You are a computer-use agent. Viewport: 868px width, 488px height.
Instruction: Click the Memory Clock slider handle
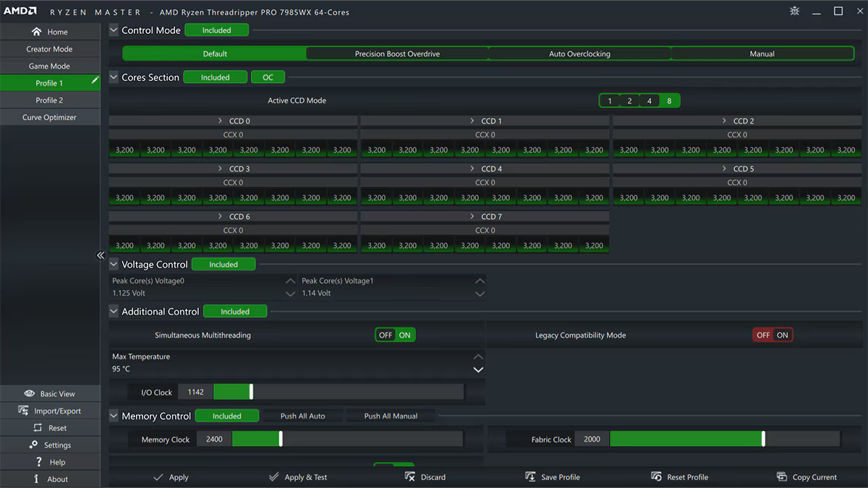click(x=281, y=439)
